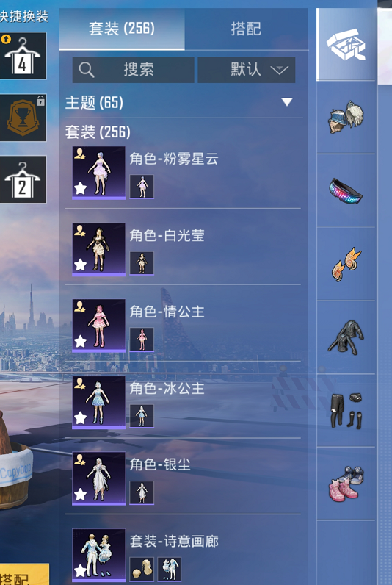Screen dimensions: 392x585
Task: Open the orange wings accessory category
Action: [x=346, y=263]
